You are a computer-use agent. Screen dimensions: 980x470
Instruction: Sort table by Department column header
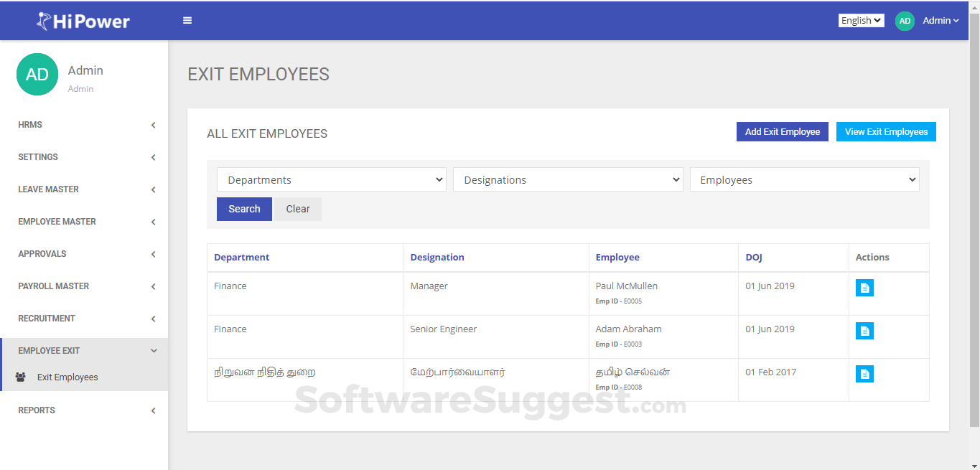[242, 258]
